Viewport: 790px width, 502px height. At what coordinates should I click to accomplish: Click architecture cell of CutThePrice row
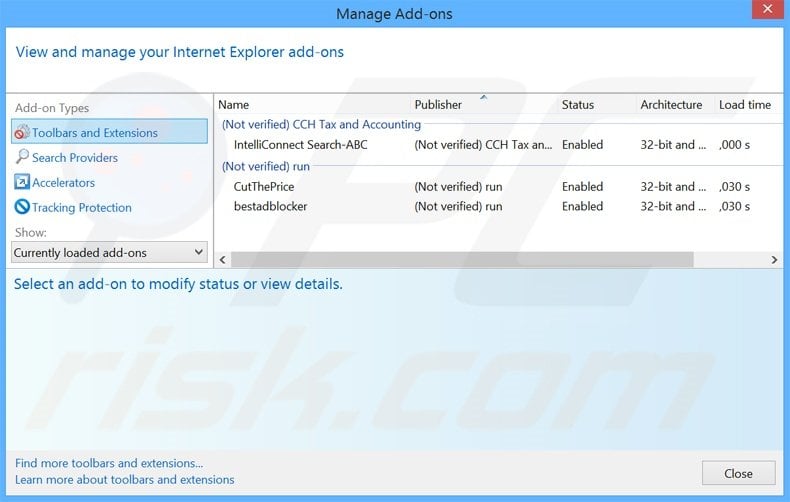point(673,186)
